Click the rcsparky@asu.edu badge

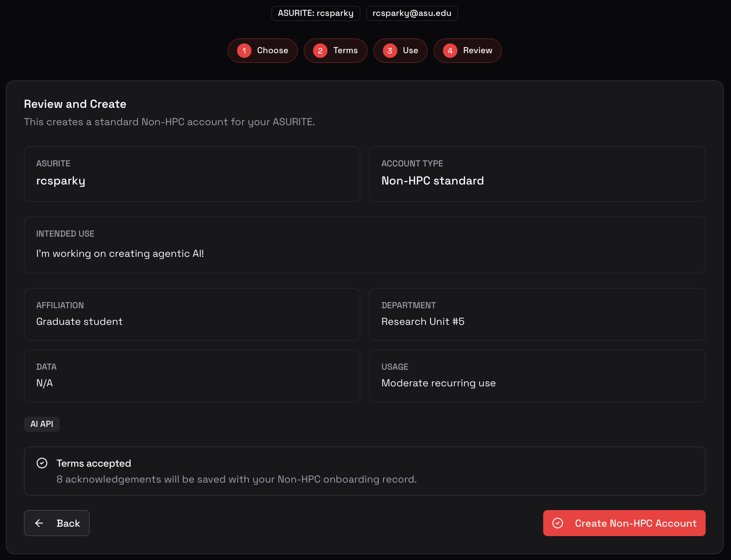point(412,13)
